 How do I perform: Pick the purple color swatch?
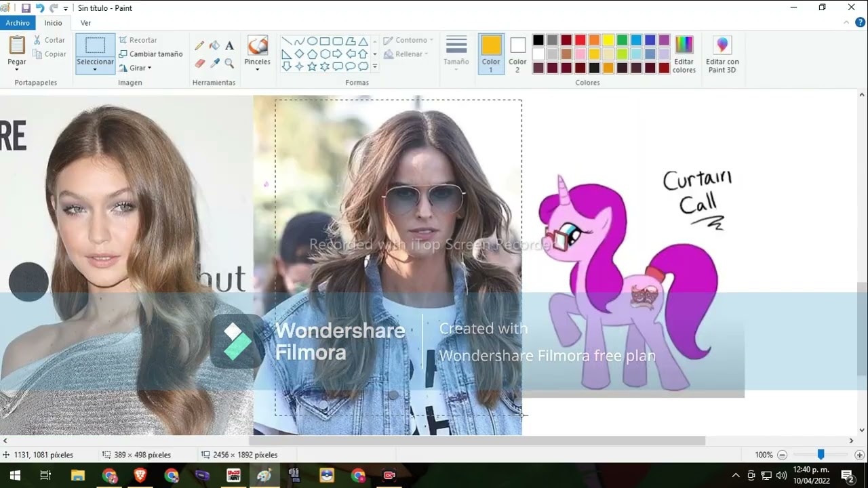click(x=664, y=40)
